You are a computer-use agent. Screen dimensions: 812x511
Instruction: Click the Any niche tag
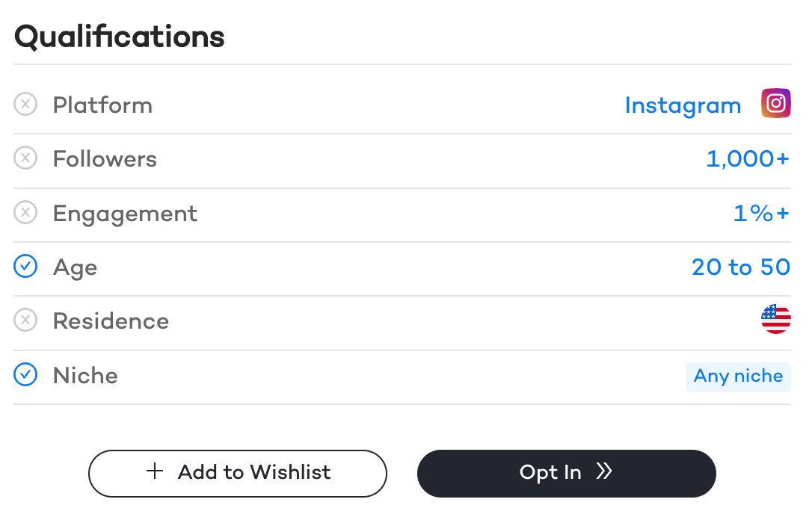click(738, 376)
